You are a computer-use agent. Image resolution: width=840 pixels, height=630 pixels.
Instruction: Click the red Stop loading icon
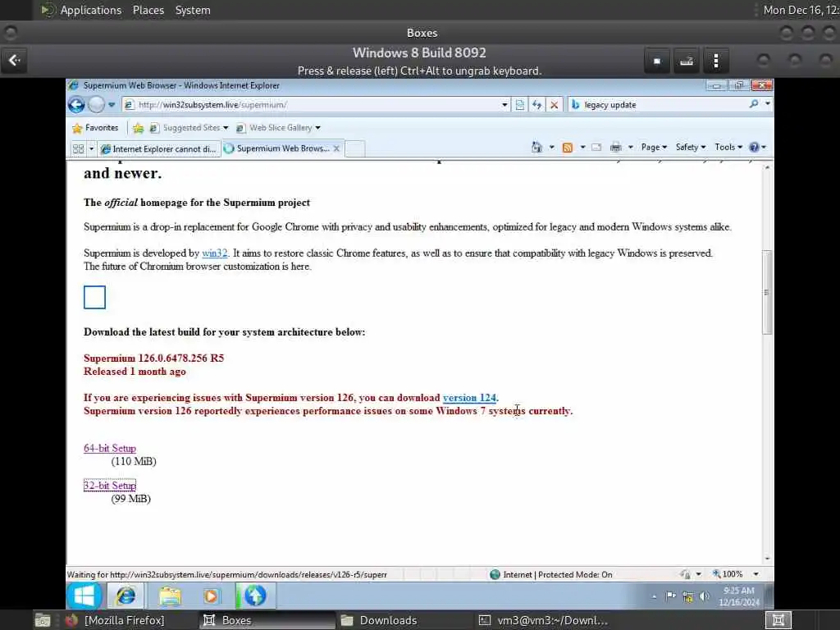[x=554, y=104]
